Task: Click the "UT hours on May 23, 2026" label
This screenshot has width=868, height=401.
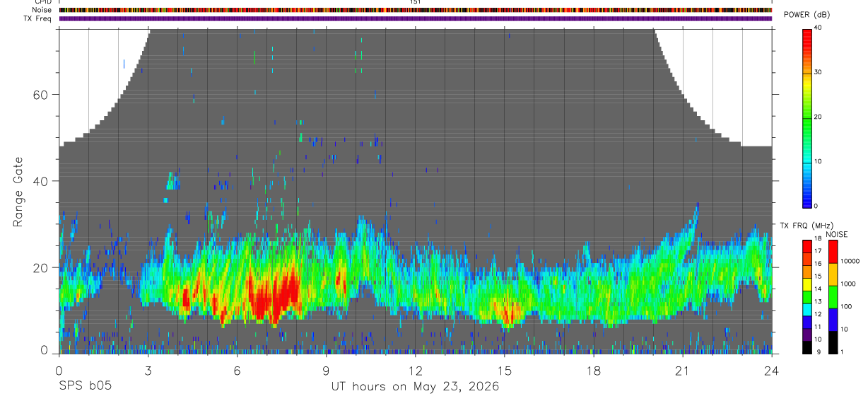Action: (x=416, y=387)
